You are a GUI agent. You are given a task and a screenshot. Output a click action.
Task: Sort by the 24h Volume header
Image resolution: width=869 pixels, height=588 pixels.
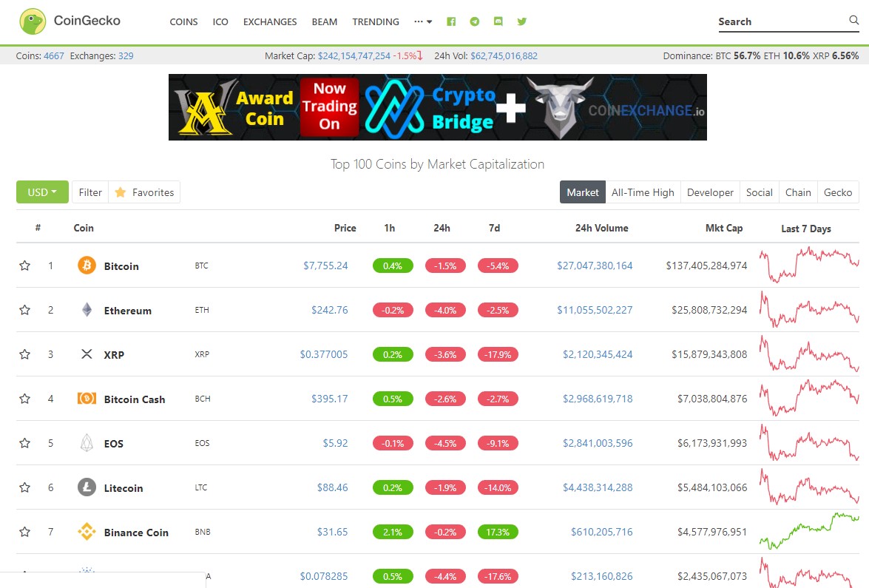tap(601, 228)
